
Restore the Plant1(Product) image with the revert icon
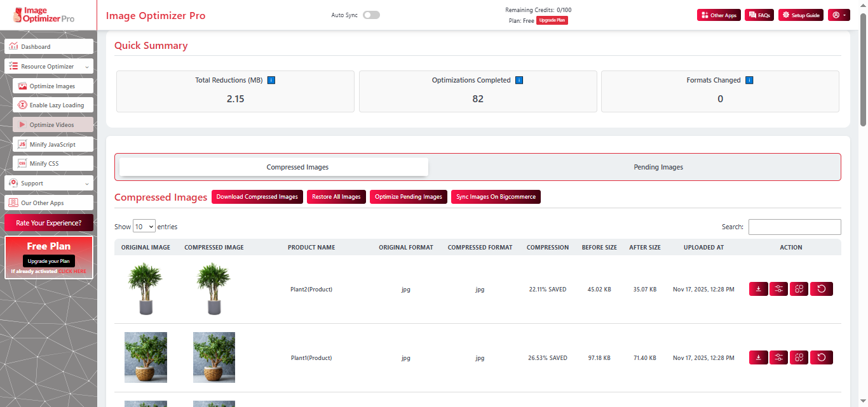pyautogui.click(x=822, y=357)
